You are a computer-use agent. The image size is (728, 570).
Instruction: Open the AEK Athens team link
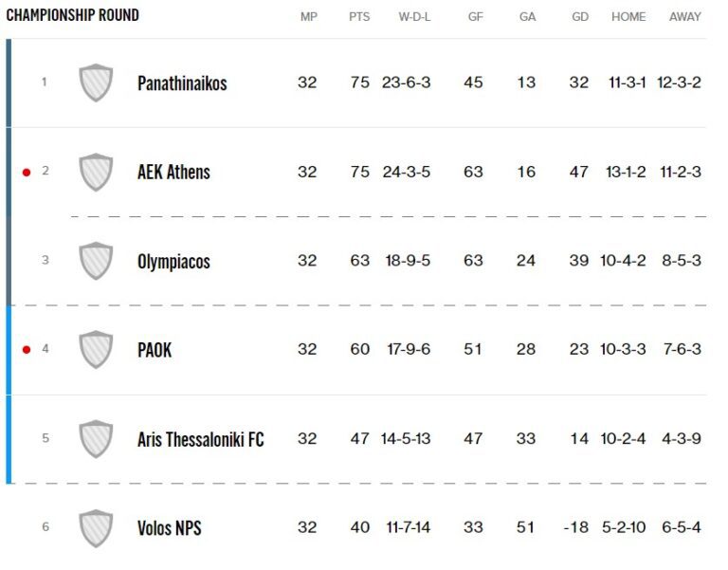pos(173,173)
